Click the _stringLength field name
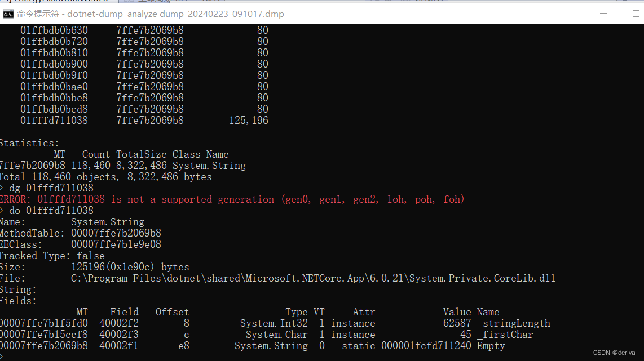644x361 pixels. click(513, 323)
